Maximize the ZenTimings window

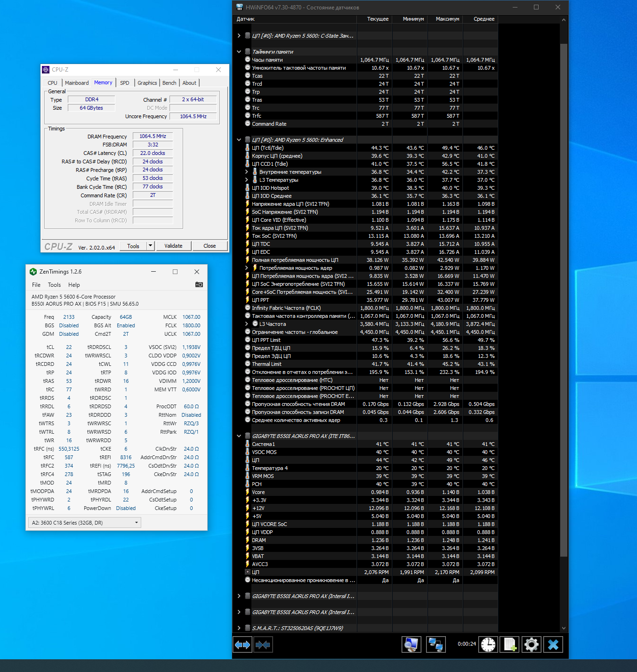(175, 272)
